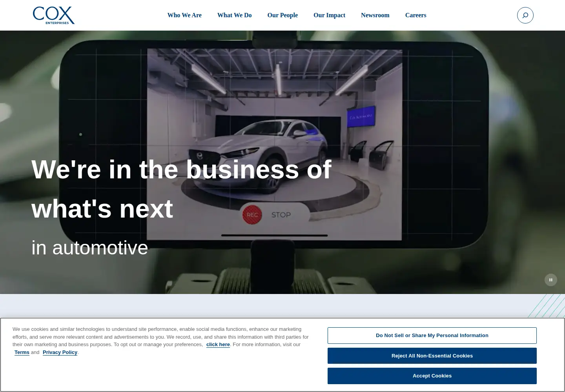Click the headline 'We're in the business of'

181,169
